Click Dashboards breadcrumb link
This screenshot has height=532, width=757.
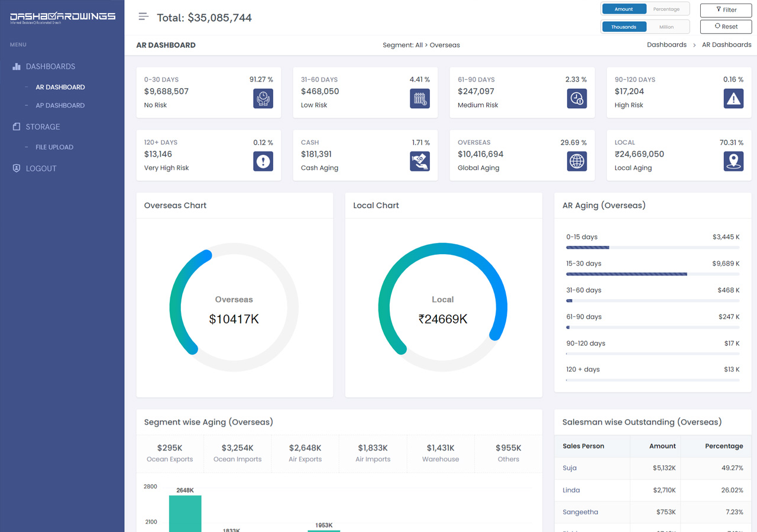click(x=667, y=45)
